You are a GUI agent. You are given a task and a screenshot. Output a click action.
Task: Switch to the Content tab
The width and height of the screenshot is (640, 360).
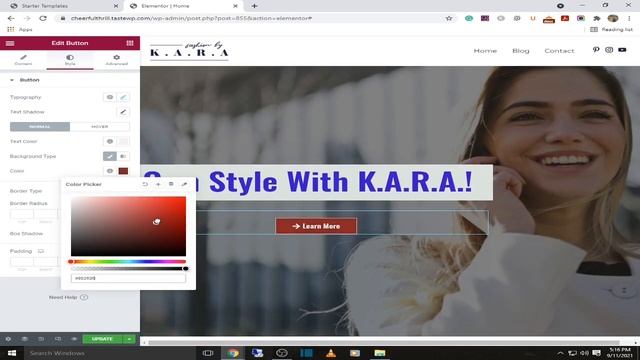pyautogui.click(x=23, y=60)
